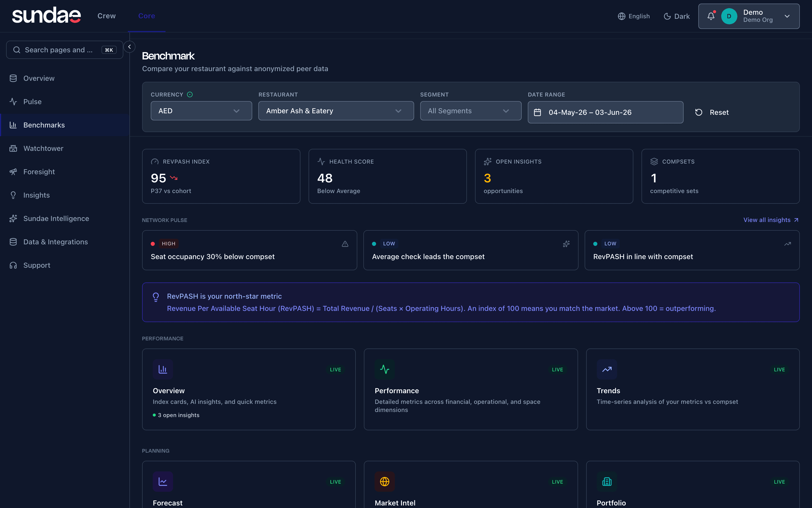Click the LIVE badge on Performance card
This screenshot has height=508, width=812.
557,369
